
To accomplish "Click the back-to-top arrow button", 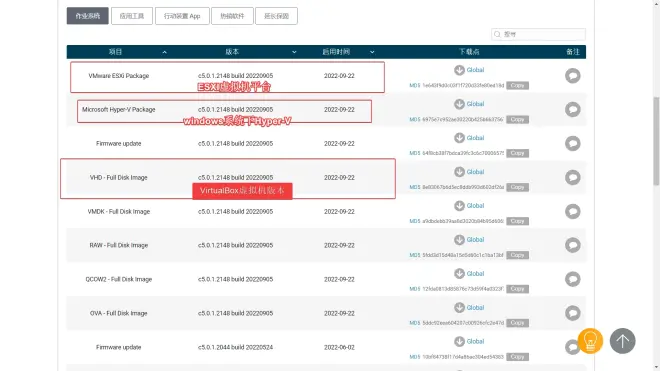I will [x=623, y=341].
